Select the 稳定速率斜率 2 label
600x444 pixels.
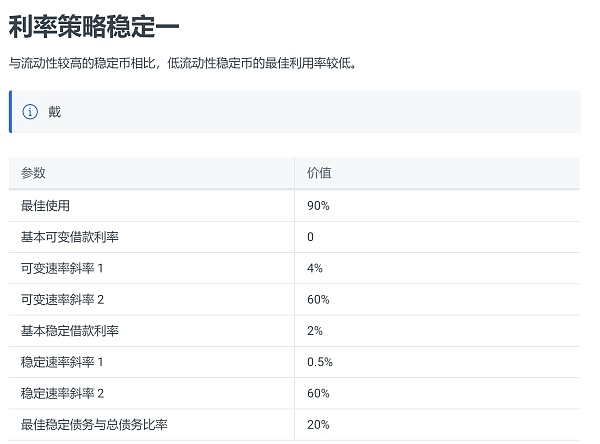click(x=62, y=393)
